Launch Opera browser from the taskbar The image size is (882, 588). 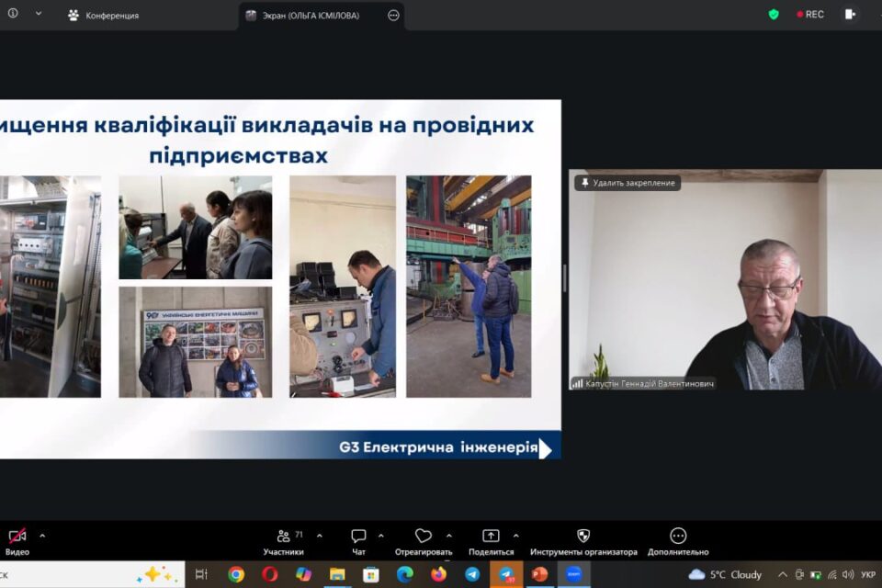pos(270,574)
